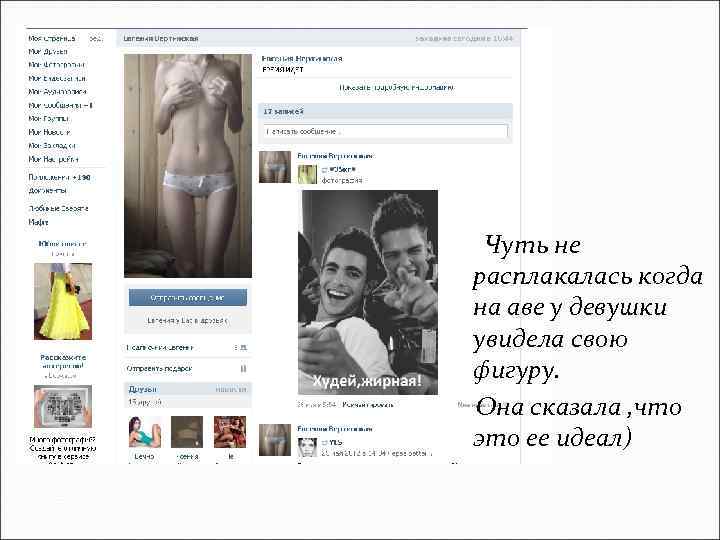Click the gift icon beside Отправить подарок
The height and width of the screenshot is (540, 720).
point(243,369)
